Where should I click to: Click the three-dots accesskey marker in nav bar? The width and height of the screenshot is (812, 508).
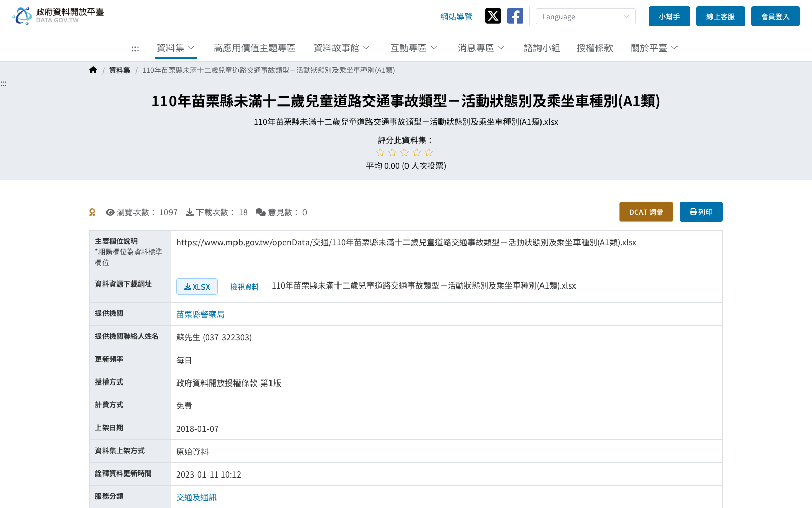[135, 48]
